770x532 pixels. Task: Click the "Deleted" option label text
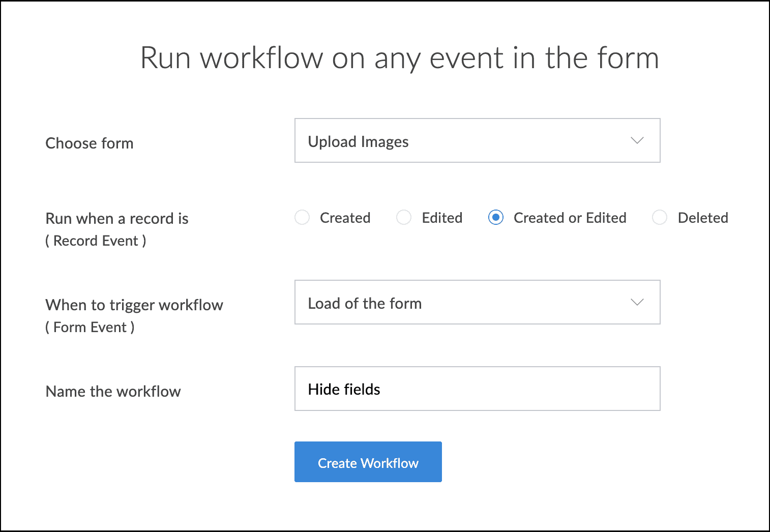coord(703,218)
